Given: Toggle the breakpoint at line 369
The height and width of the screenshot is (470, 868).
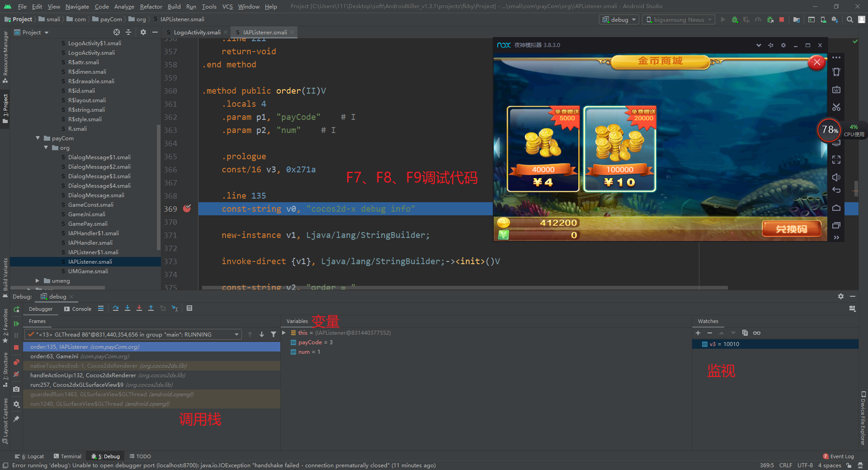Looking at the screenshot, I should coord(187,209).
